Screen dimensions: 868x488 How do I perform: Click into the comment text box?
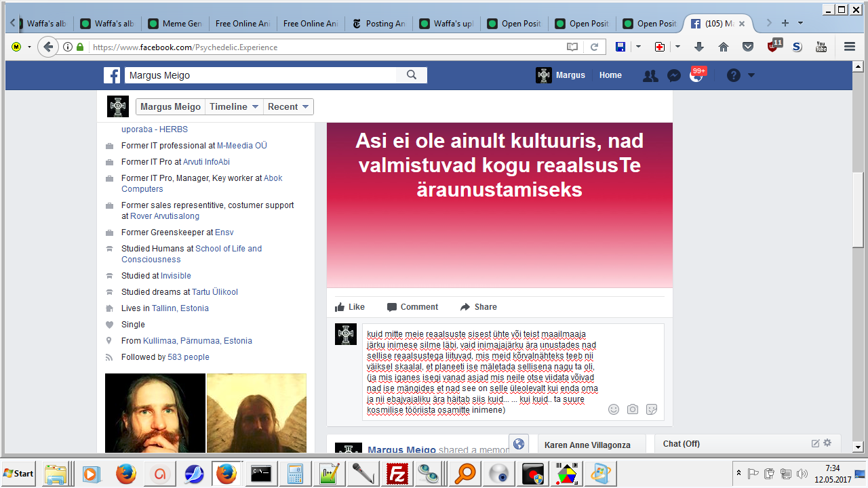point(513,372)
